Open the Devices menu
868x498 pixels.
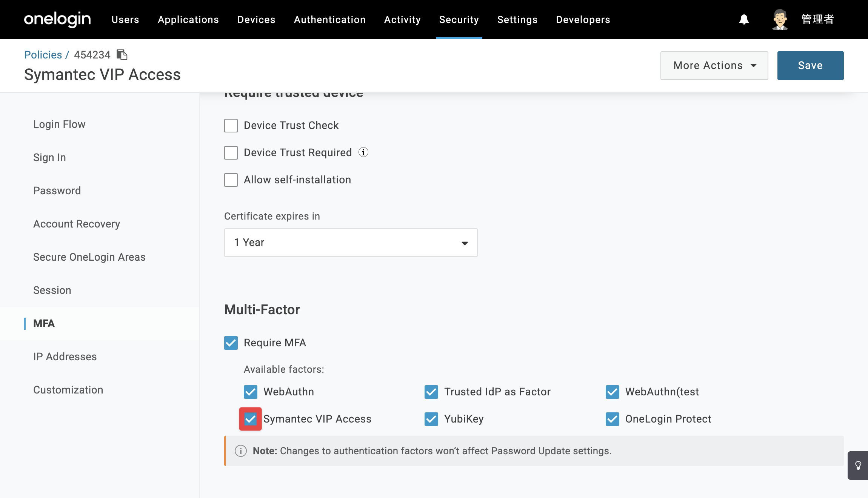257,20
